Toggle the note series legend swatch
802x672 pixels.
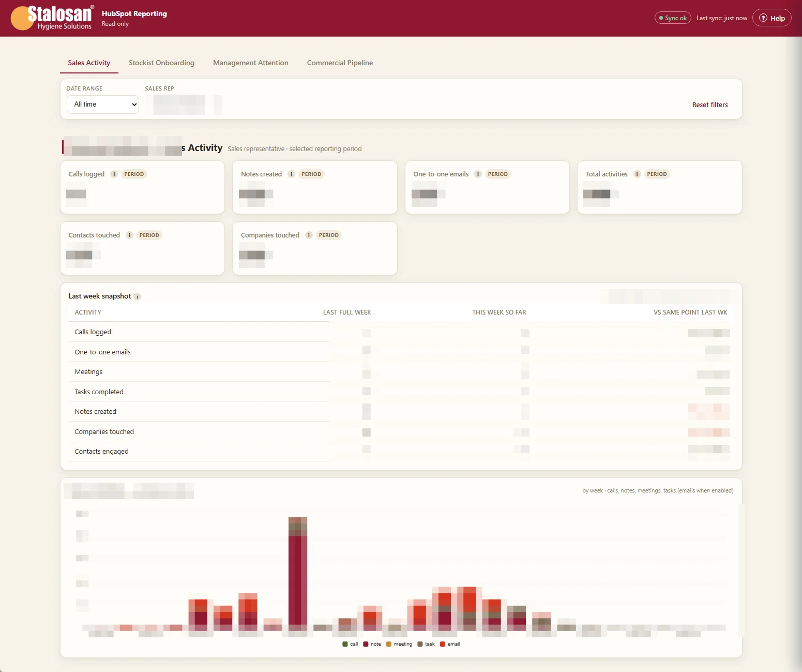tap(366, 644)
